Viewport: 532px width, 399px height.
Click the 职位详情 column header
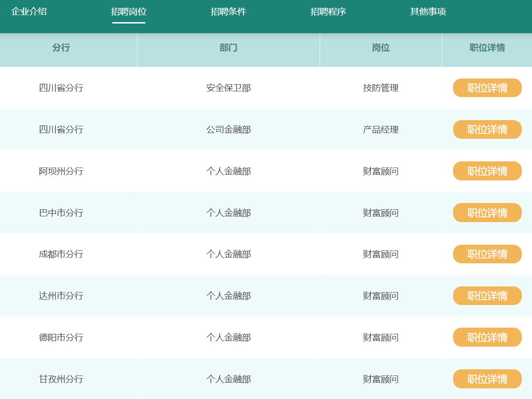(487, 48)
